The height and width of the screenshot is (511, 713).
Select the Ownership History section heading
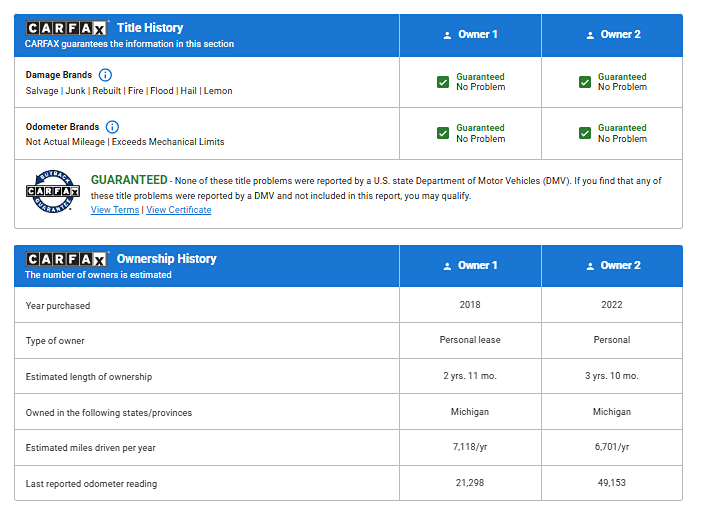pos(166,259)
